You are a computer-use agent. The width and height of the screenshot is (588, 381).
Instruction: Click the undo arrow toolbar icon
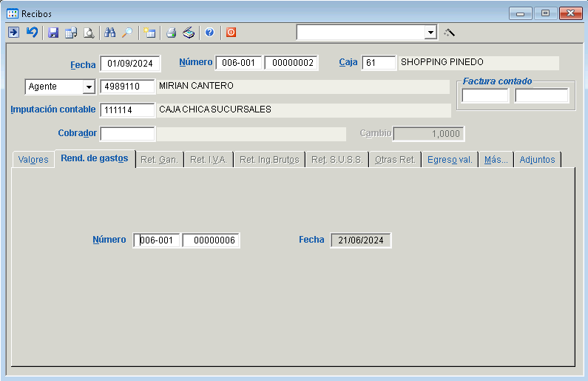point(32,33)
